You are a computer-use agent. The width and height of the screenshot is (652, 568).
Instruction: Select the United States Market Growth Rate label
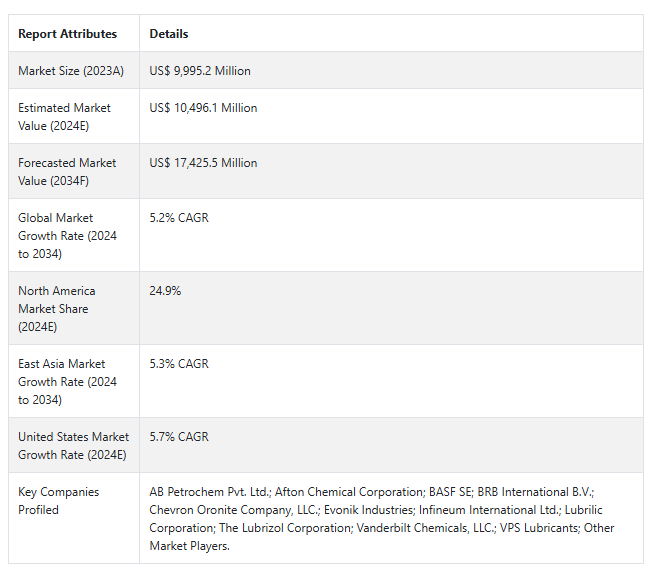(x=74, y=446)
